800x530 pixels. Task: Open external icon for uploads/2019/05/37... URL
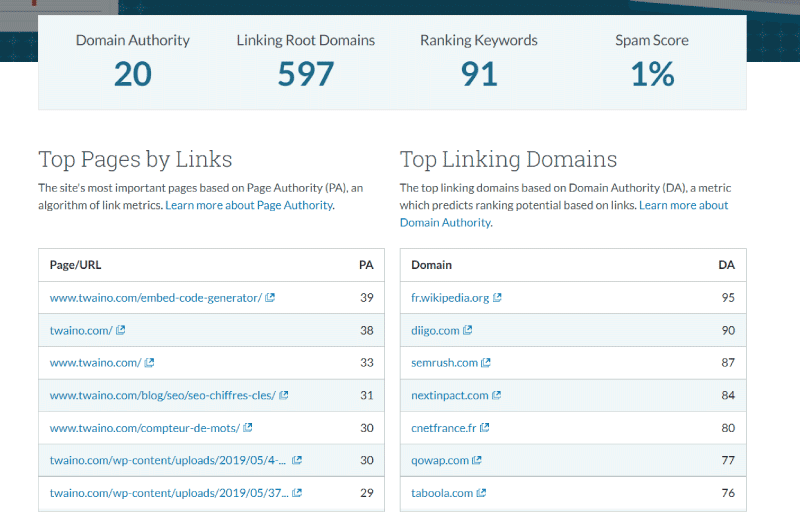(x=297, y=493)
